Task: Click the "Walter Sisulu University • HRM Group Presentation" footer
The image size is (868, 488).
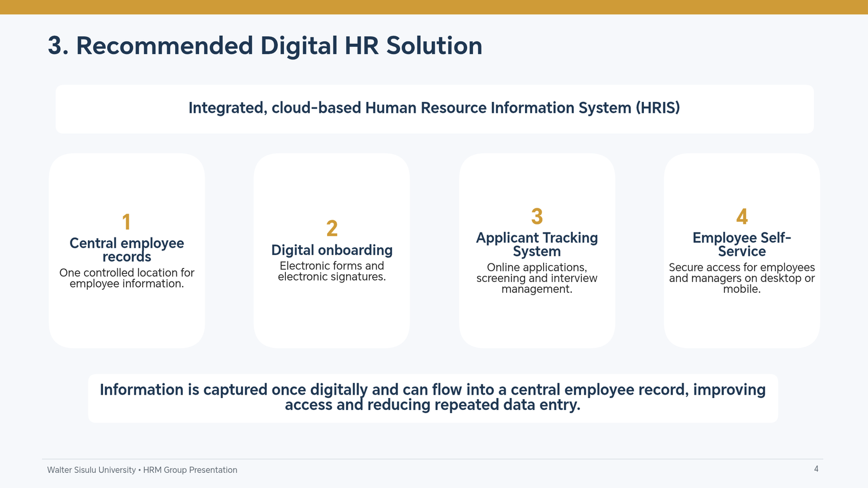Action: (x=142, y=470)
